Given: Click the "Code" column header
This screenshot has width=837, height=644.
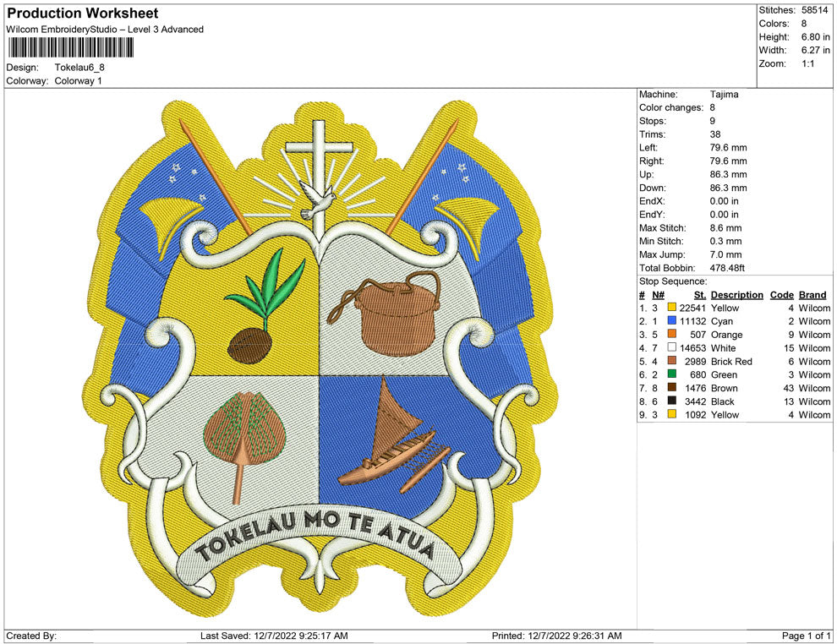Looking at the screenshot, I should 781,295.
